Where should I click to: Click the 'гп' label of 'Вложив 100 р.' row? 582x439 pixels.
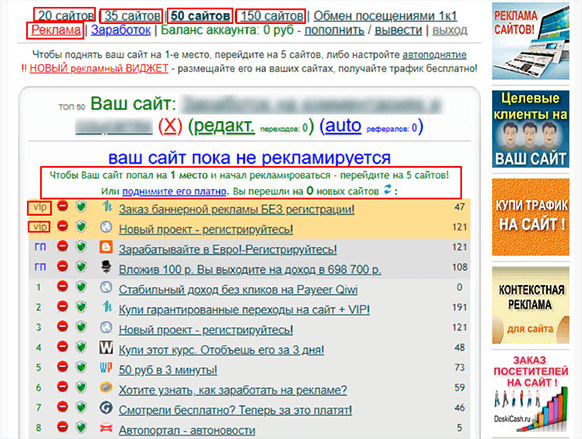tap(40, 266)
